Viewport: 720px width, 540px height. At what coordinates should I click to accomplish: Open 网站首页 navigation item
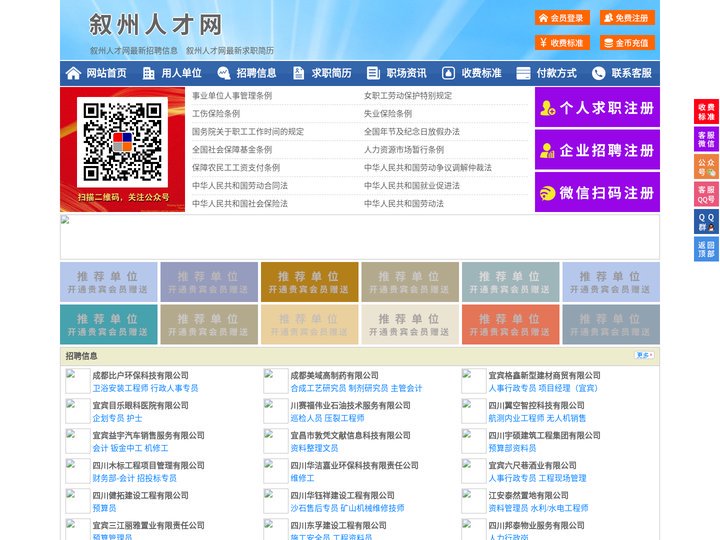tap(97, 73)
